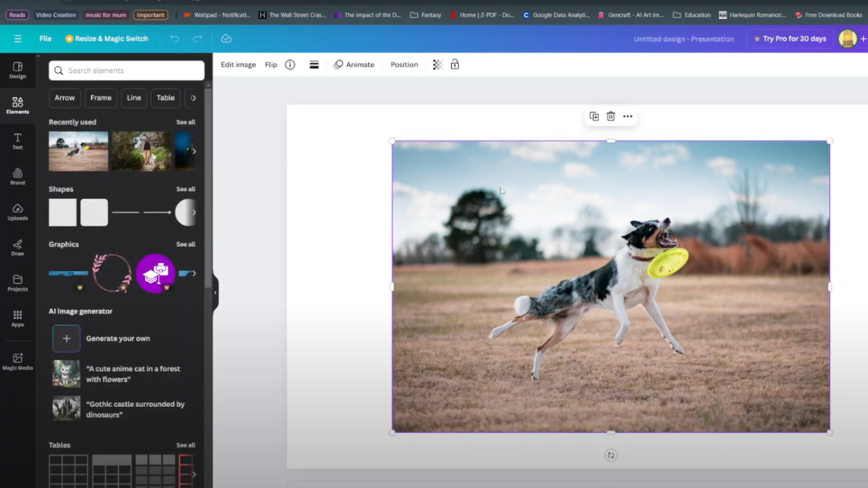The width and height of the screenshot is (868, 488).
Task: Select forest hiker thumbnail in Recently used
Action: point(142,151)
